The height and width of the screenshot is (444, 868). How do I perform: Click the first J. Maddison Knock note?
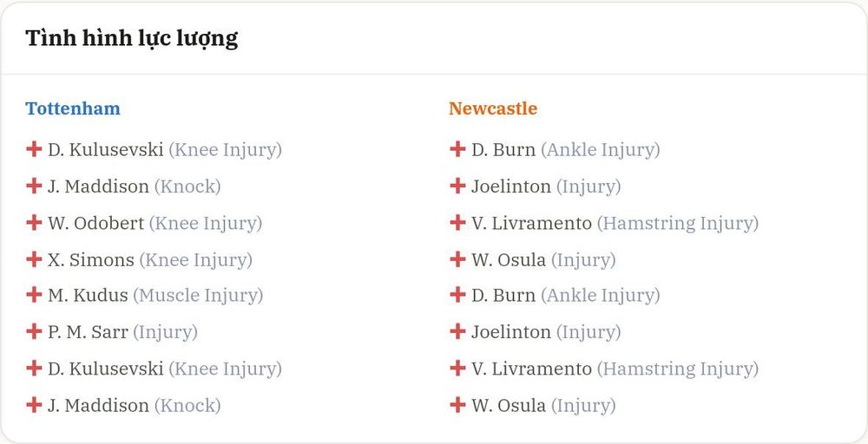point(187,186)
